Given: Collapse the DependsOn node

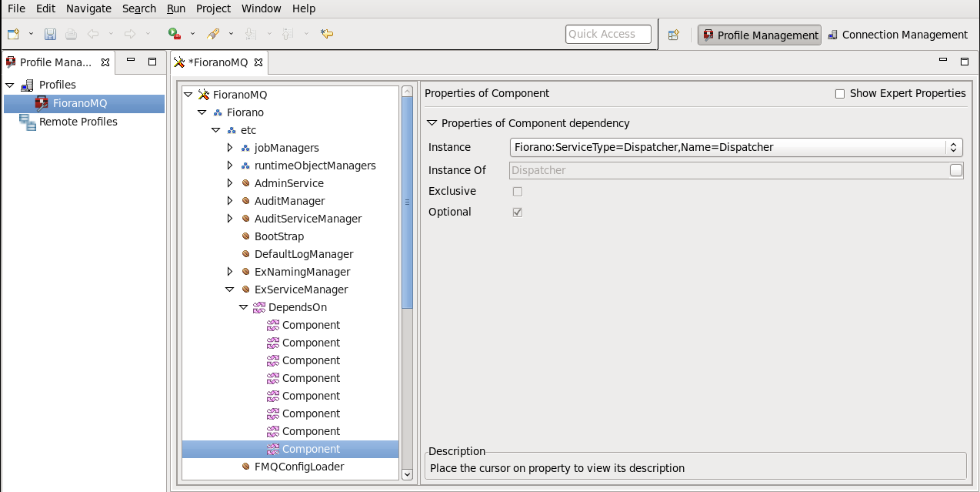Looking at the screenshot, I should point(243,307).
